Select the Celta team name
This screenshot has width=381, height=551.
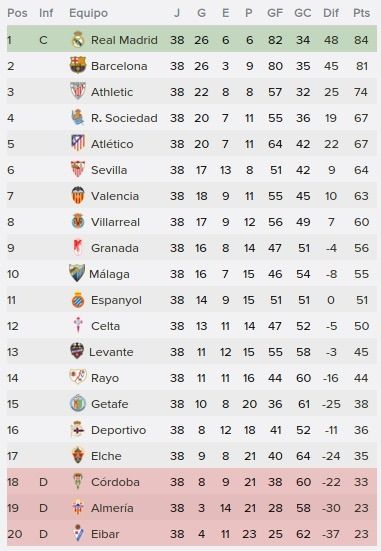[x=105, y=326]
